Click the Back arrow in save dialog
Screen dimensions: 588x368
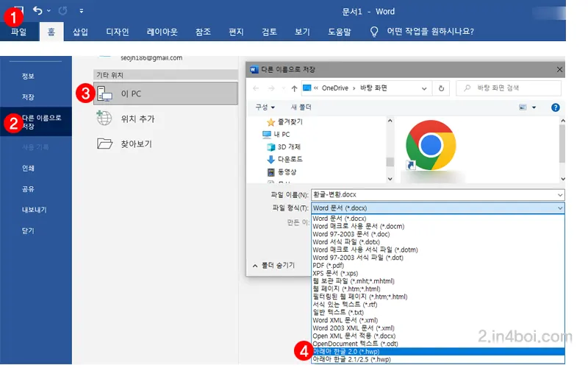pyautogui.click(x=256, y=88)
